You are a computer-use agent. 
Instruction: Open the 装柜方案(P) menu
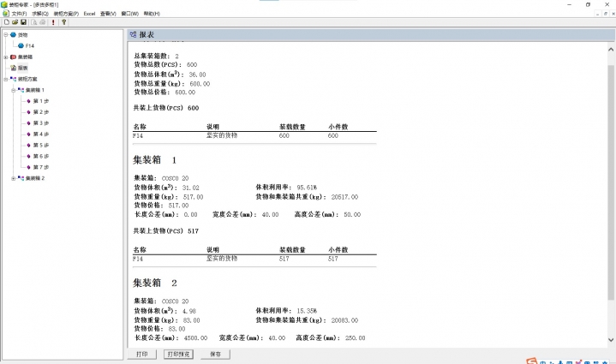(x=66, y=14)
